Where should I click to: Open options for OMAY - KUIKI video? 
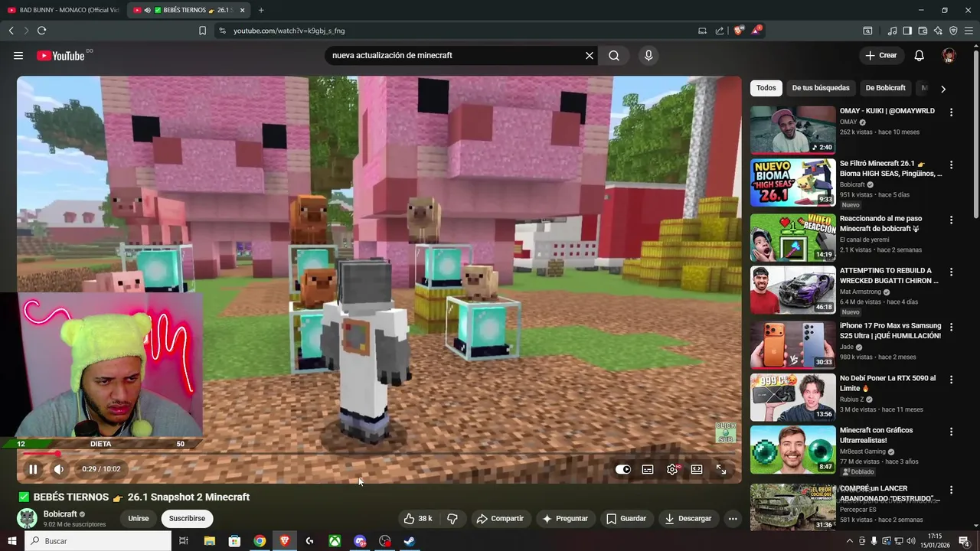tap(951, 112)
